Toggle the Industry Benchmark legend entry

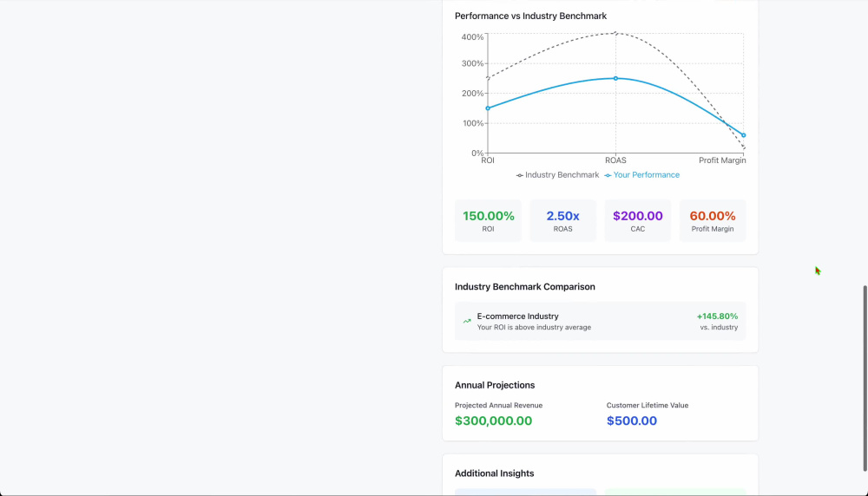[x=557, y=175]
